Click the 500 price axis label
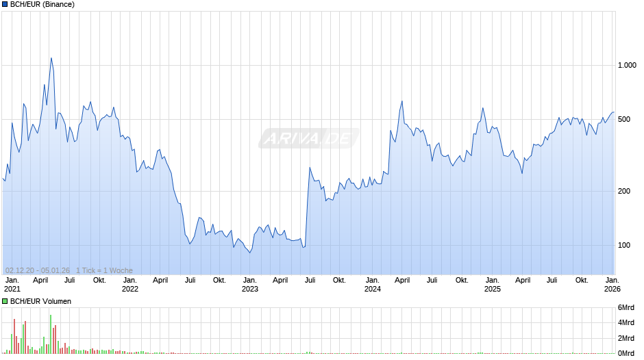644x360 pixels. coord(623,120)
